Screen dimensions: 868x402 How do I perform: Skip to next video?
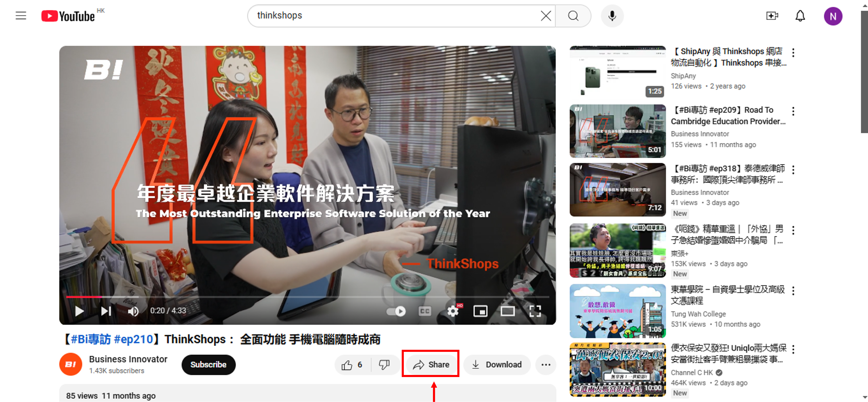(x=106, y=311)
